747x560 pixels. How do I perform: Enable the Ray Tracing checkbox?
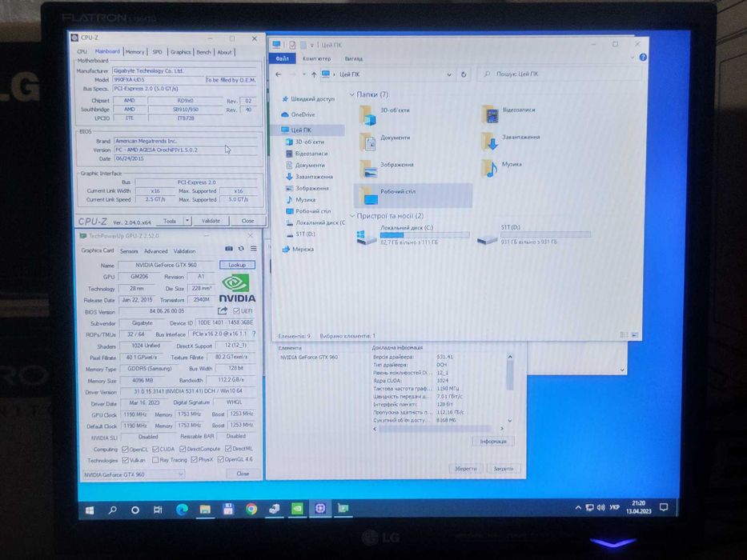(x=155, y=460)
